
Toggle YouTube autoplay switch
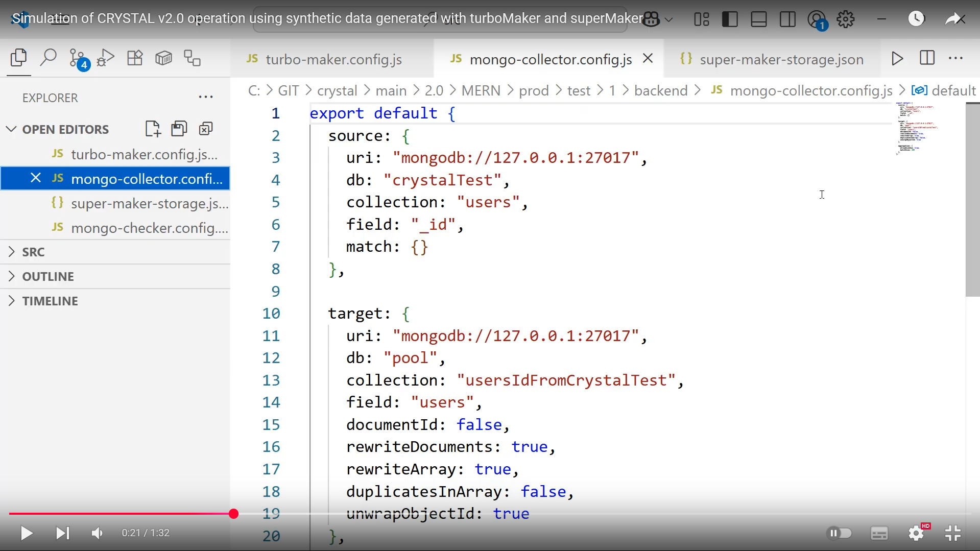coord(839,533)
